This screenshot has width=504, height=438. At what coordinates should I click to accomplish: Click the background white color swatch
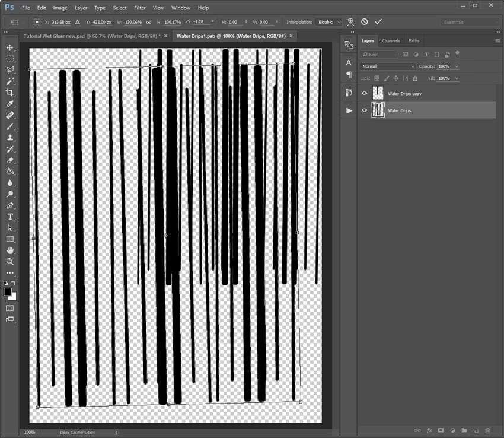[13, 297]
